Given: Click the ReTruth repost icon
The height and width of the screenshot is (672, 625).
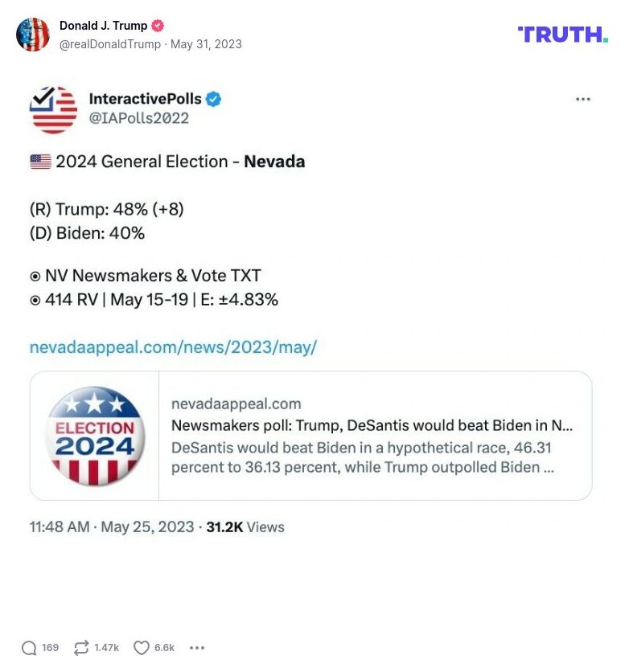Looking at the screenshot, I should pyautogui.click(x=80, y=647).
